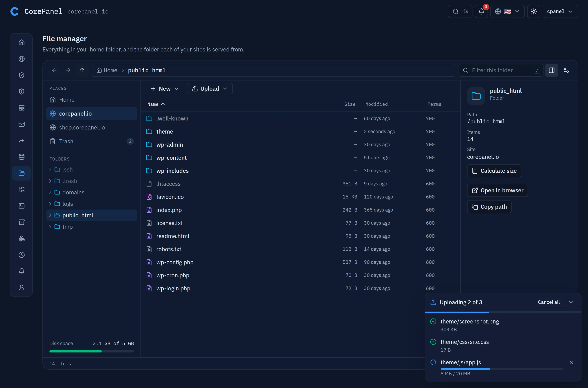The image size is (588, 388).
Task: Expand the domains folder tree node
Action: 50,192
